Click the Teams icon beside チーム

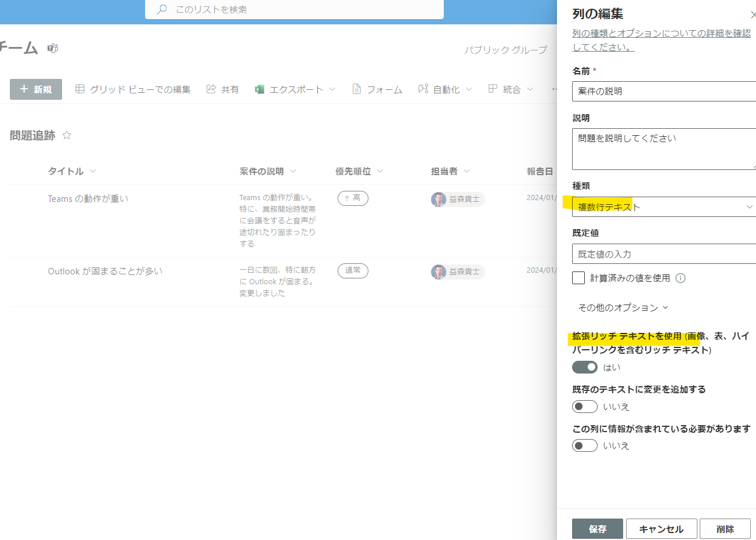coord(53,48)
